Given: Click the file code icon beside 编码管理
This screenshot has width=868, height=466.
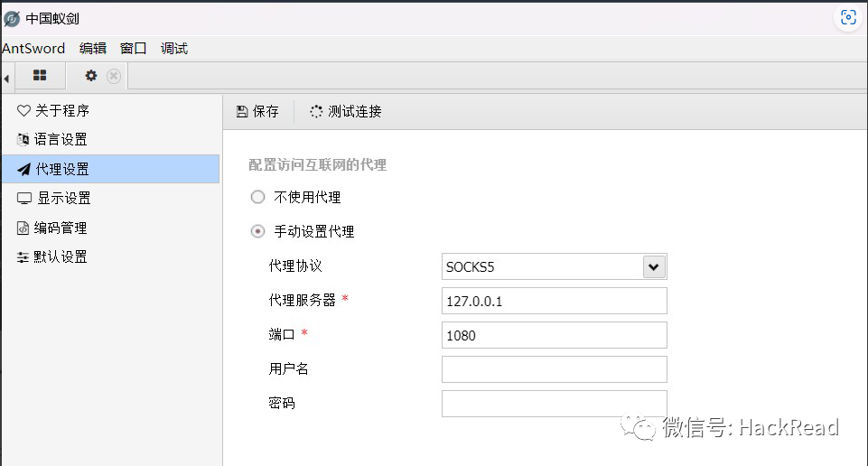Looking at the screenshot, I should pos(23,228).
